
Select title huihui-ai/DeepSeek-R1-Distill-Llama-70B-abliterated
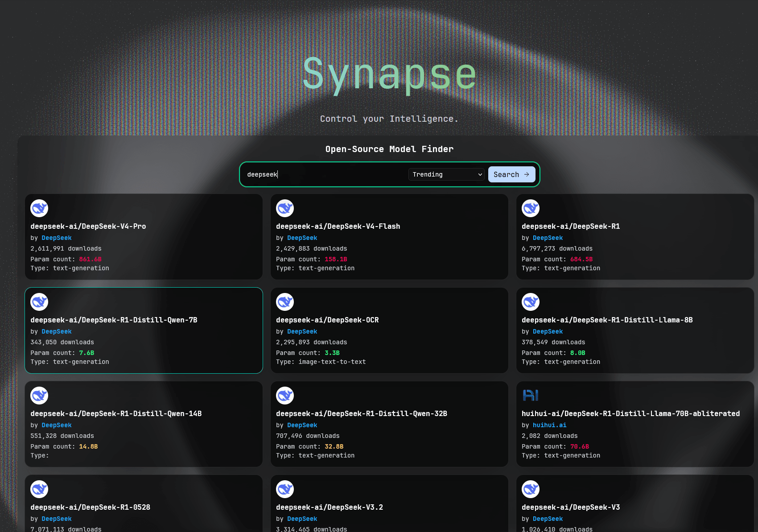(x=631, y=414)
